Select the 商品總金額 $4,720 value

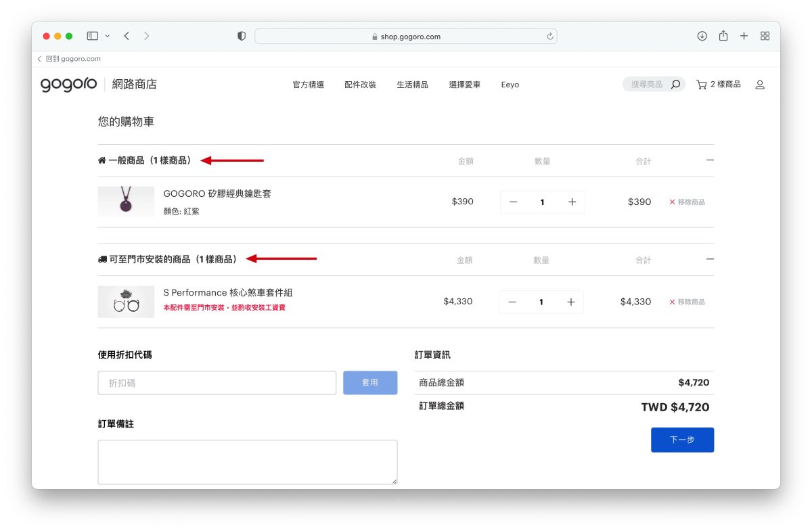(694, 383)
